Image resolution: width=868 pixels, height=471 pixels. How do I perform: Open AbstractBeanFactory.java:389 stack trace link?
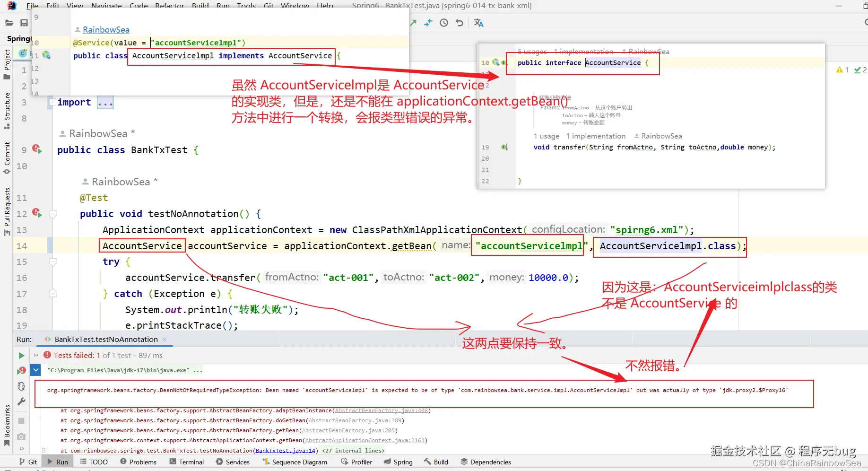tap(355, 420)
